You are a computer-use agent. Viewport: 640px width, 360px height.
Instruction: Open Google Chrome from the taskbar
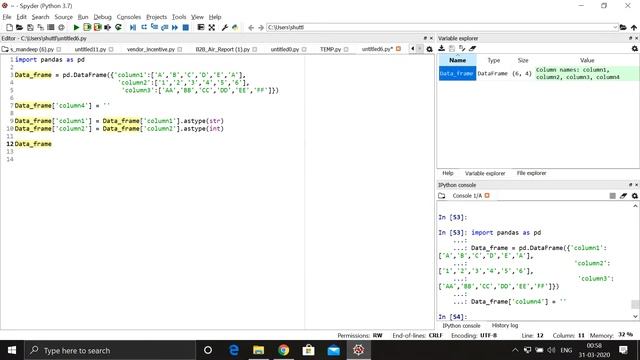click(x=283, y=350)
